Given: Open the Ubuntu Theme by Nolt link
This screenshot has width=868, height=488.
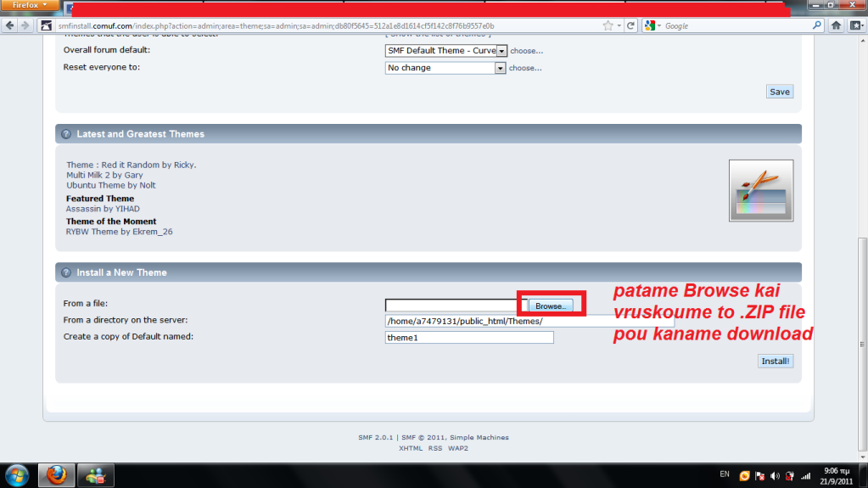Looking at the screenshot, I should click(111, 185).
